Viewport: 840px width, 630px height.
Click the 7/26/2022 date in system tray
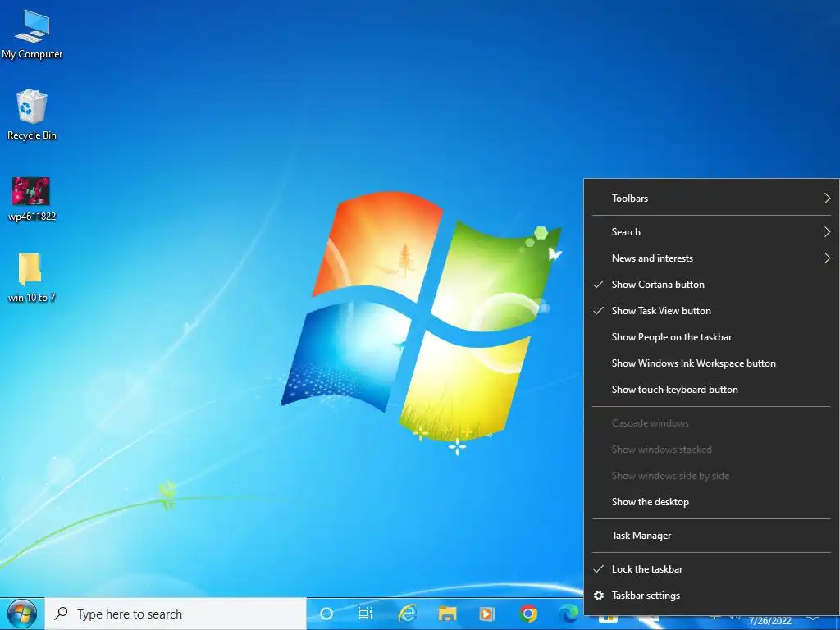pyautogui.click(x=769, y=622)
